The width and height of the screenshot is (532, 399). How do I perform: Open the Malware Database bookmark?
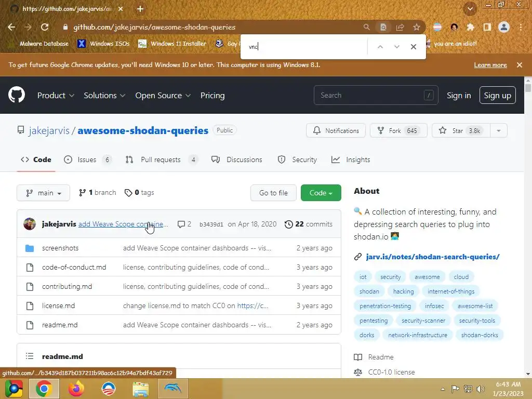(x=39, y=44)
